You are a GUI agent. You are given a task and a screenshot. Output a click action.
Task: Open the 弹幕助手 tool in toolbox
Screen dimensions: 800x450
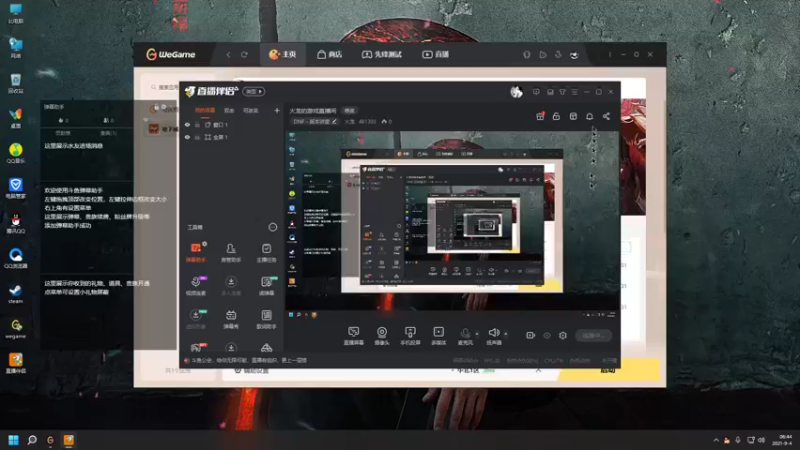(195, 253)
